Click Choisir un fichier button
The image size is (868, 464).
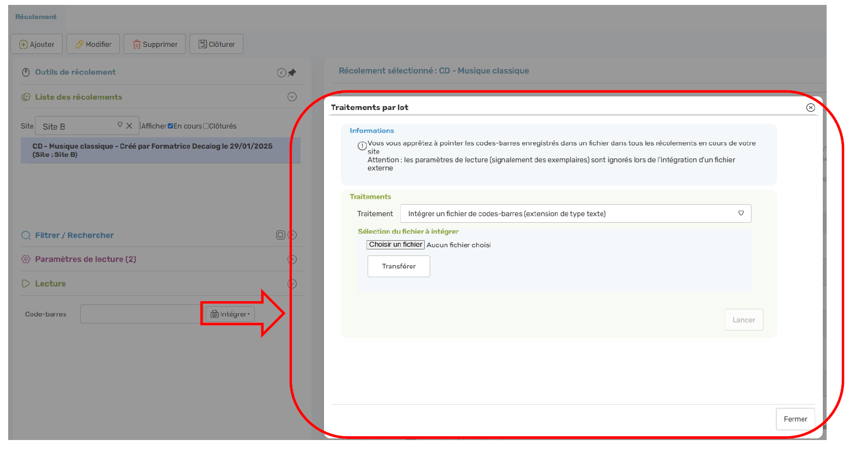pyautogui.click(x=395, y=245)
